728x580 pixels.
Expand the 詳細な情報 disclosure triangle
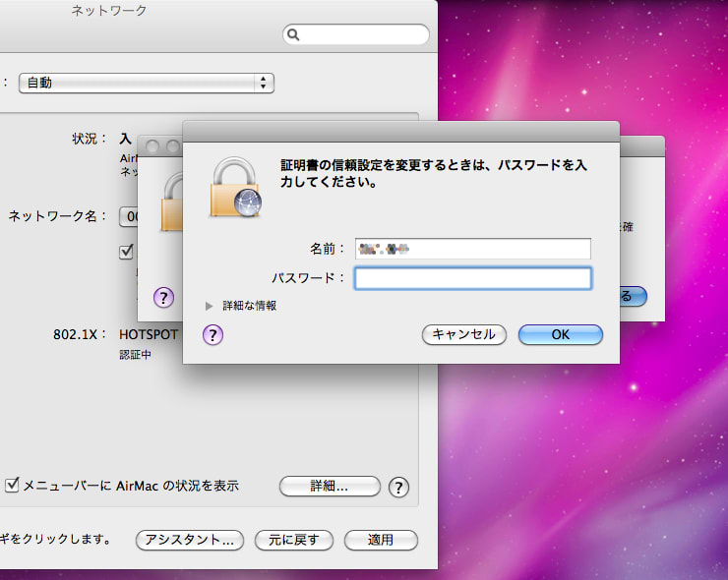tap(209, 306)
